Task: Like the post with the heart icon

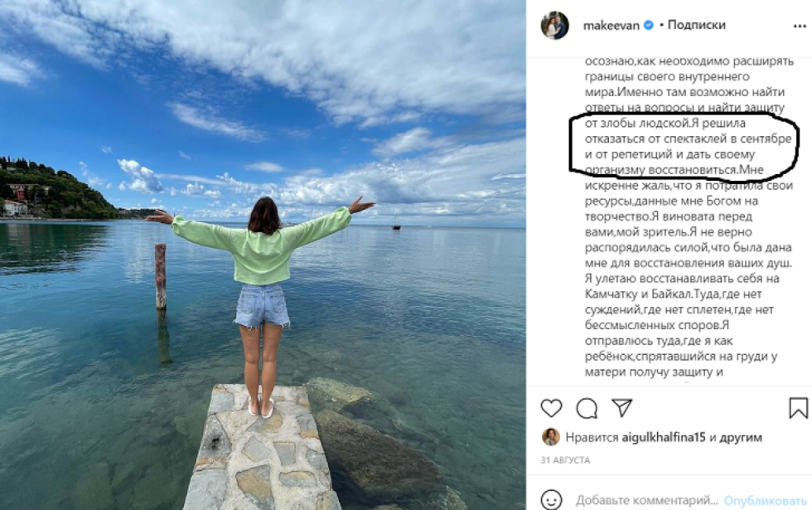Action: [x=551, y=408]
